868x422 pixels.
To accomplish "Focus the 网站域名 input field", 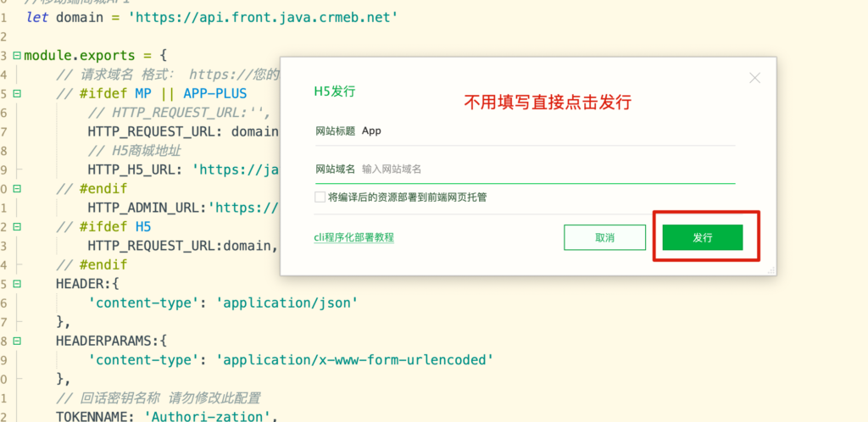I will pyautogui.click(x=548, y=169).
